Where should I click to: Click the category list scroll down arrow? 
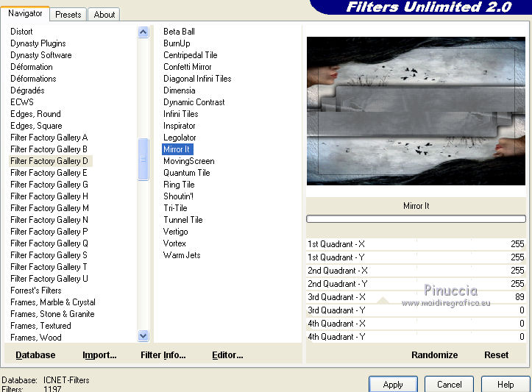(x=143, y=335)
